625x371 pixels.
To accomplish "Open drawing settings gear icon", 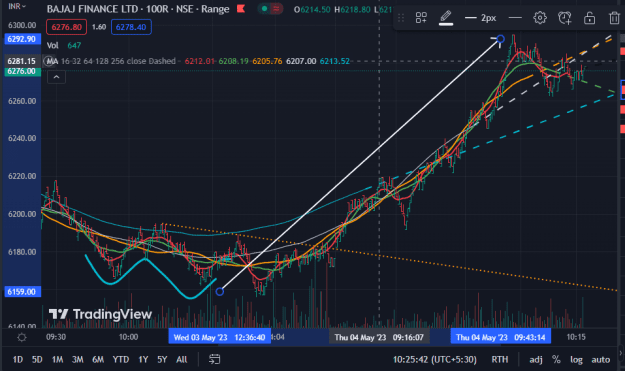I will [540, 18].
